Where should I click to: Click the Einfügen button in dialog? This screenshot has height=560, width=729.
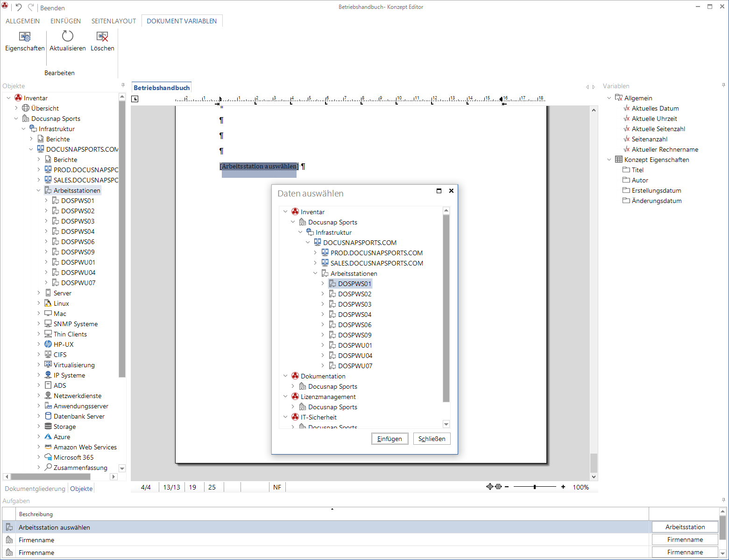(x=390, y=439)
